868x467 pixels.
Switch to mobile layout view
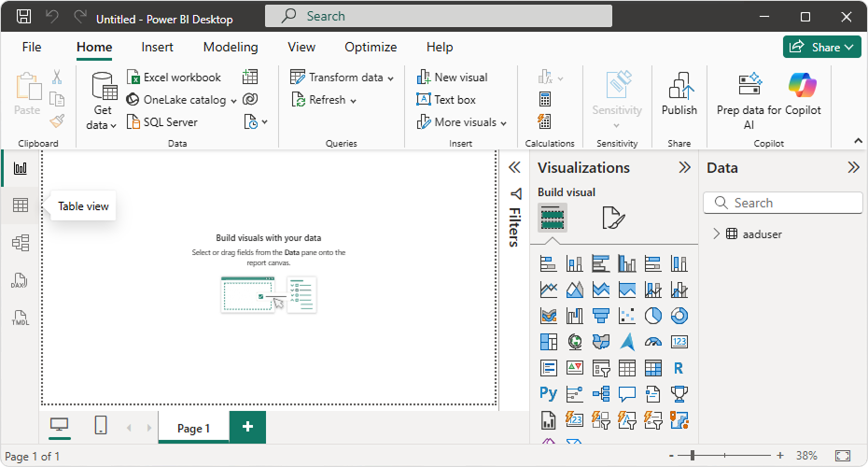[101, 426]
